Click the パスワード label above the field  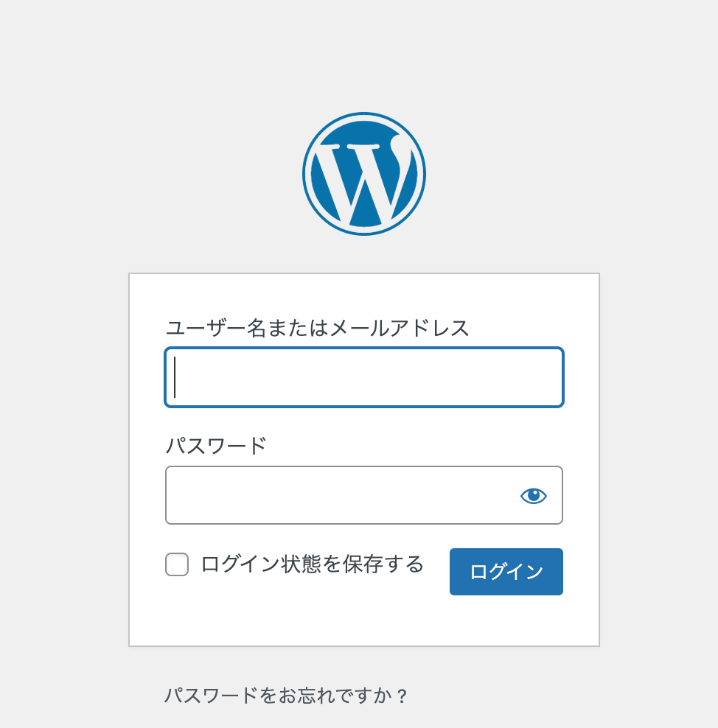[215, 446]
